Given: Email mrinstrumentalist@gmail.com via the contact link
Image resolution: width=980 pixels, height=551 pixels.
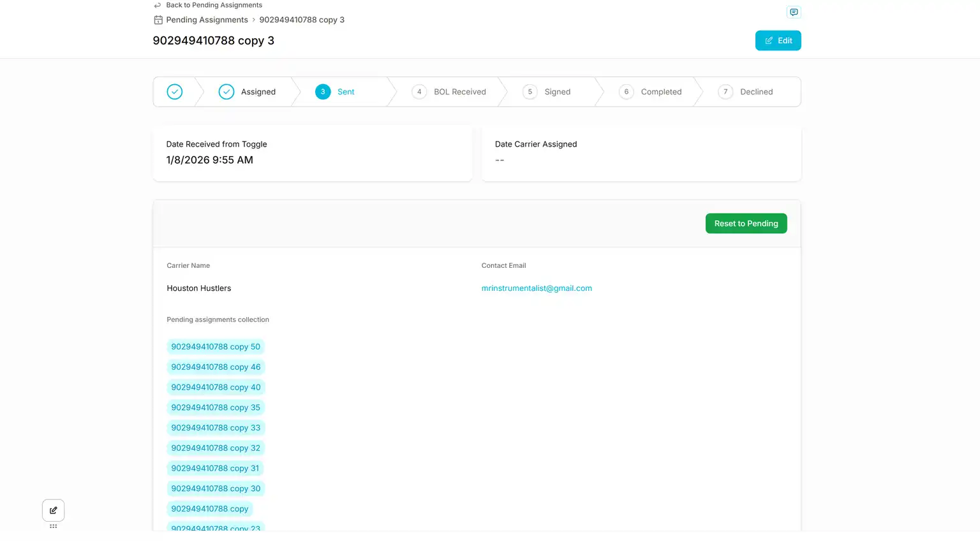Looking at the screenshot, I should (537, 288).
